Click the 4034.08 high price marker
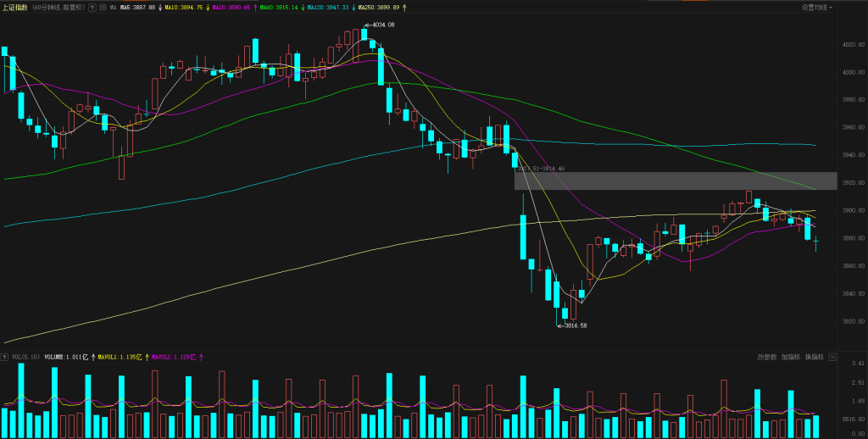Image resolution: width=868 pixels, height=439 pixels. pyautogui.click(x=382, y=25)
